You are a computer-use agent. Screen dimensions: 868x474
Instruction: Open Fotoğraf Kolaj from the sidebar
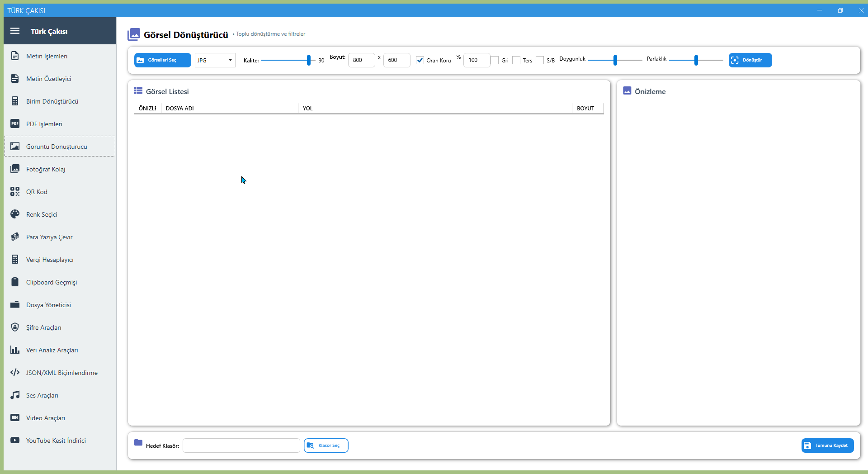click(46, 169)
